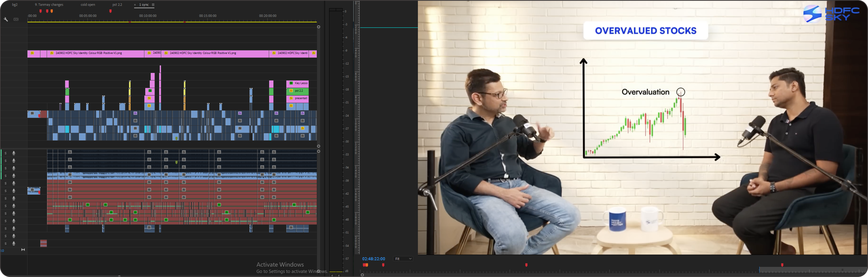Jump to 00:20:00:00 on the time ruler

268,16
